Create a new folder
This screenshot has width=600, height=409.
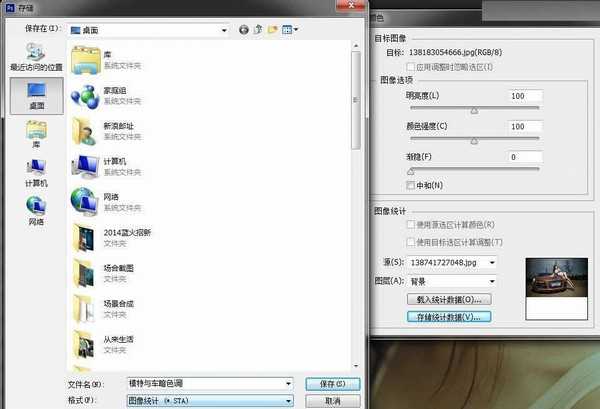(x=273, y=31)
